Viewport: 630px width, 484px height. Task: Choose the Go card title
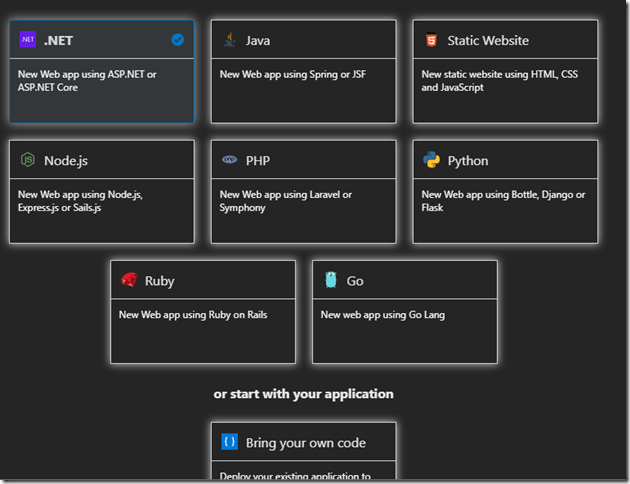(355, 281)
